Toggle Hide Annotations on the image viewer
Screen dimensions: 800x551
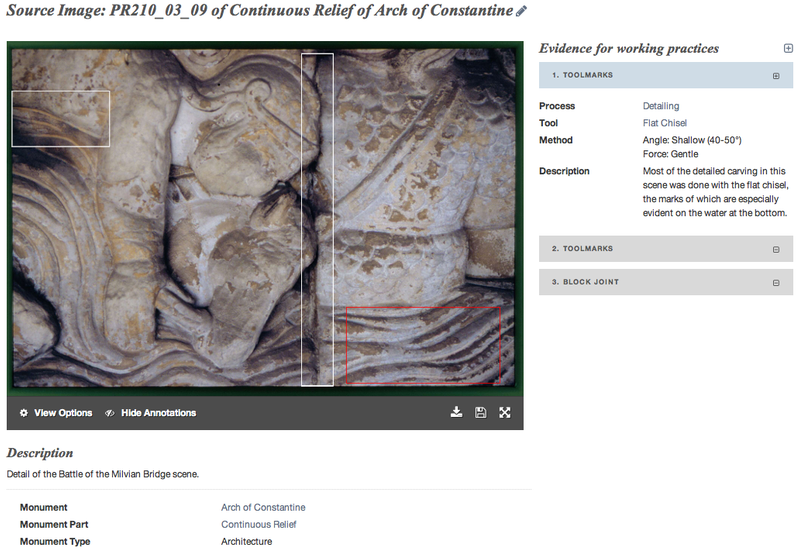pyautogui.click(x=151, y=413)
